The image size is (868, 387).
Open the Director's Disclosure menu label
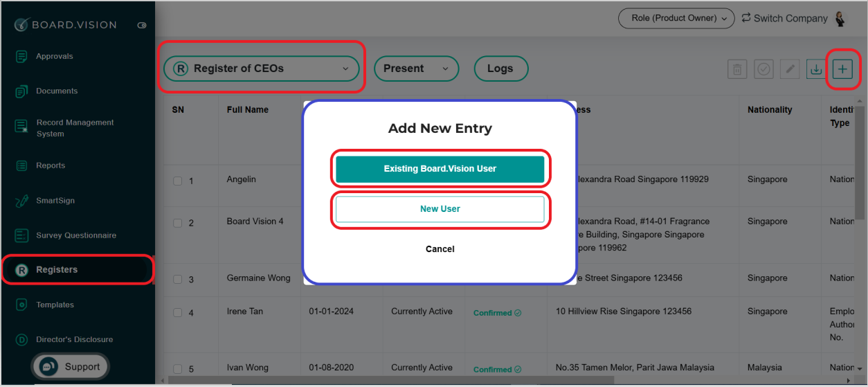pos(75,340)
